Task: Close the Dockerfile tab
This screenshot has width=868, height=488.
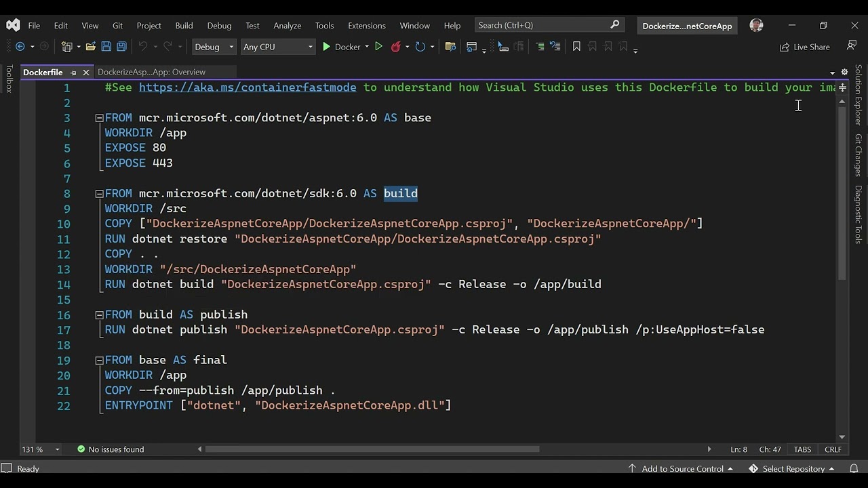Action: click(x=86, y=72)
